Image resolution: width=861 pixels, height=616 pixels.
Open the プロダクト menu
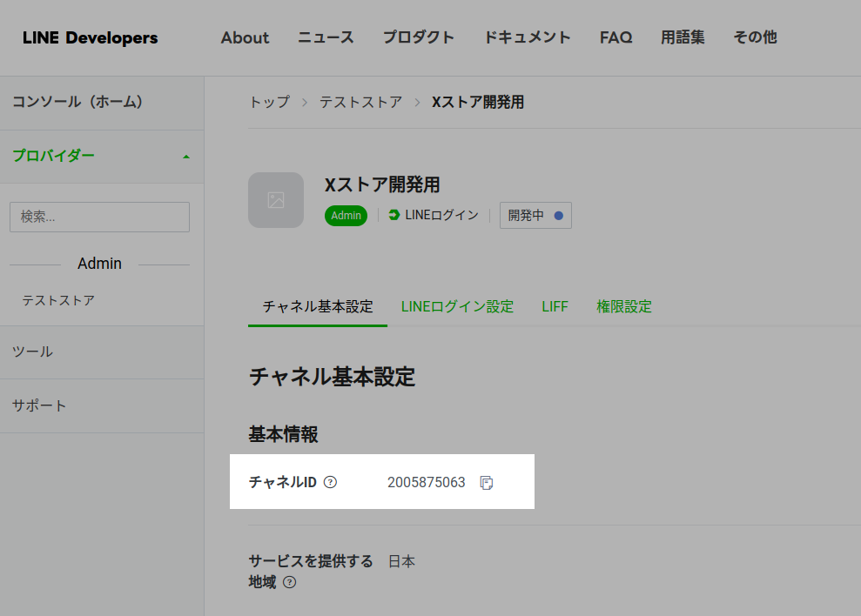[419, 37]
